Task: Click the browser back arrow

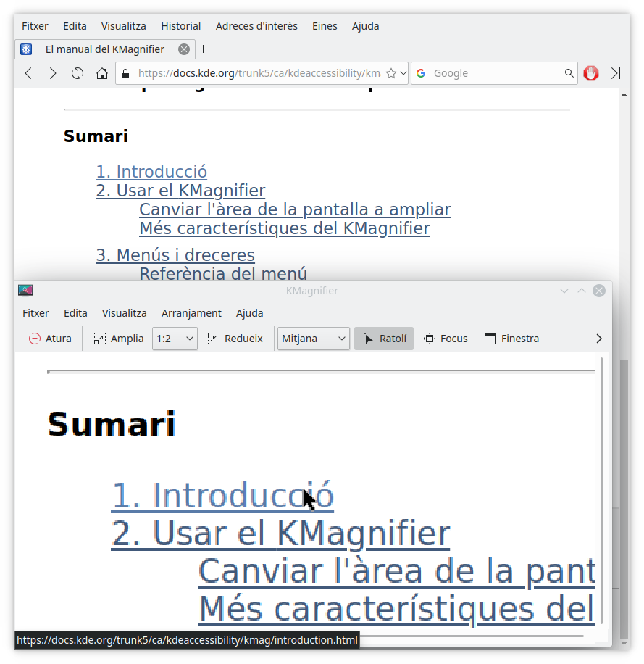Action: 29,73
